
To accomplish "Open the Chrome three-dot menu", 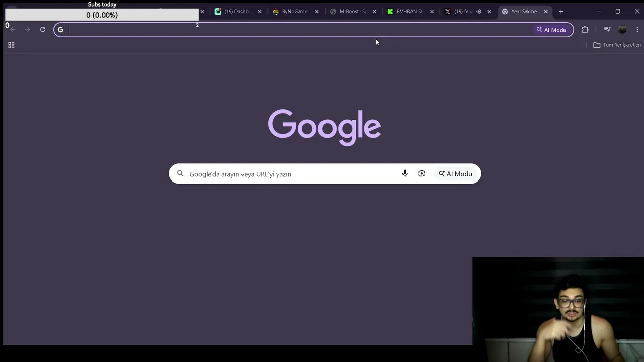I will tap(637, 30).
